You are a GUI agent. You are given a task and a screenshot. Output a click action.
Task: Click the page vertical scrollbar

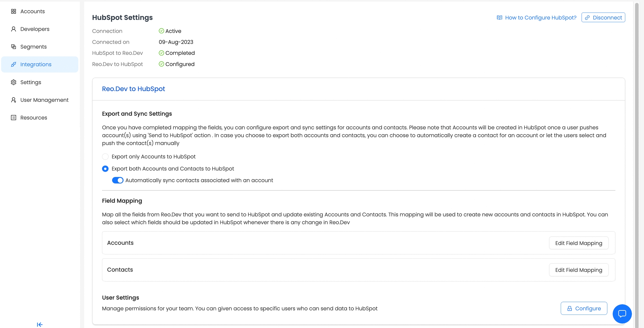point(637,140)
